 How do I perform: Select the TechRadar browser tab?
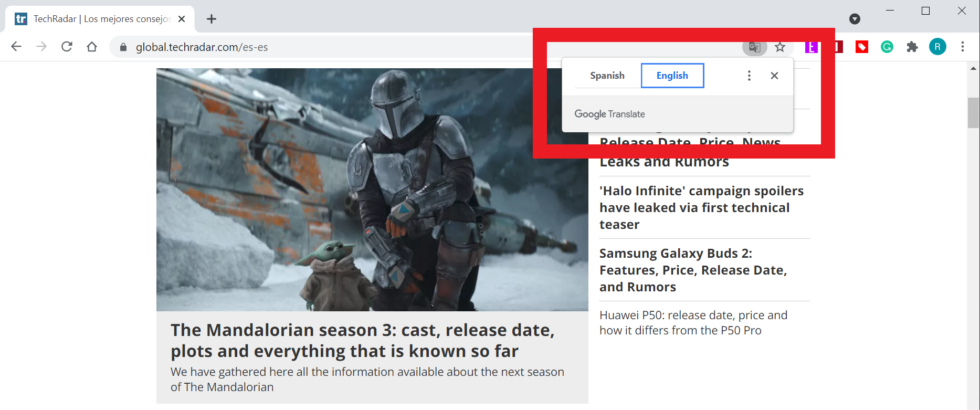[x=100, y=19]
